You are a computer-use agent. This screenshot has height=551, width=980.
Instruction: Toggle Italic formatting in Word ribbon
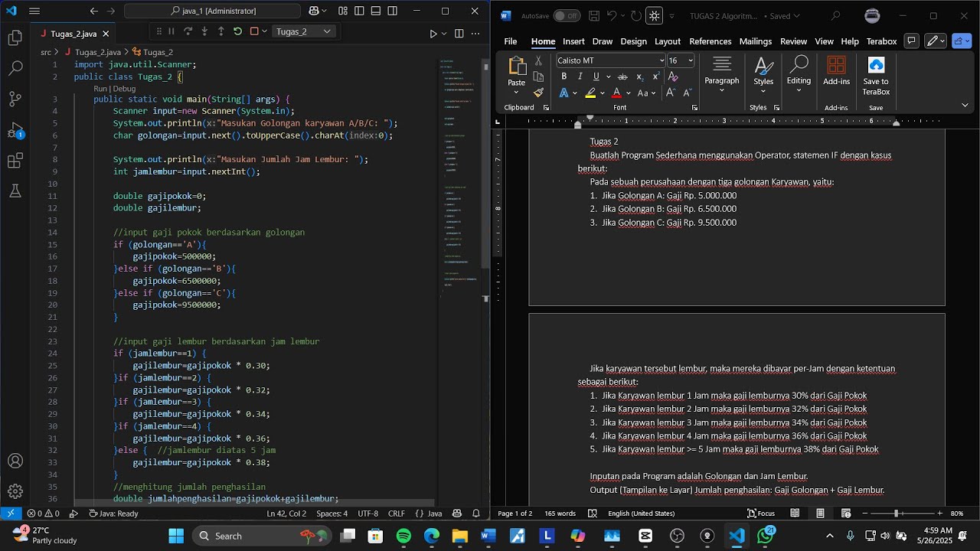580,77
